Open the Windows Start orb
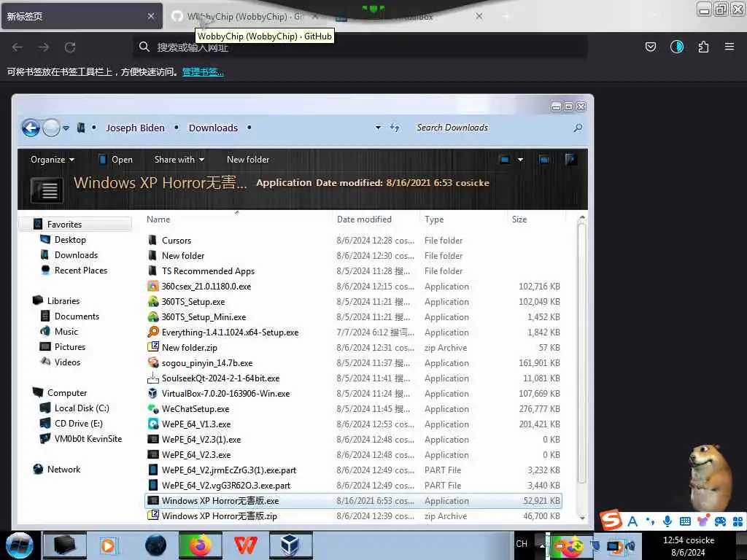Screen dimensions: 747x560 (20, 545)
